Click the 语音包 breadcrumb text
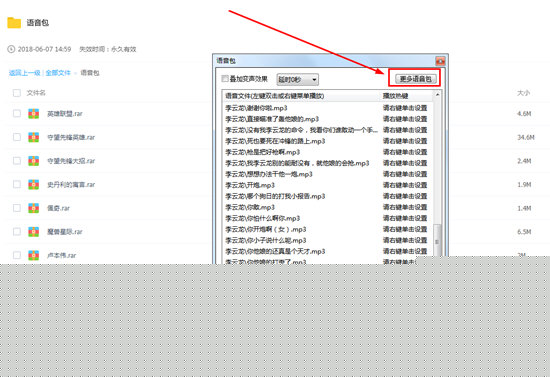 coord(90,73)
